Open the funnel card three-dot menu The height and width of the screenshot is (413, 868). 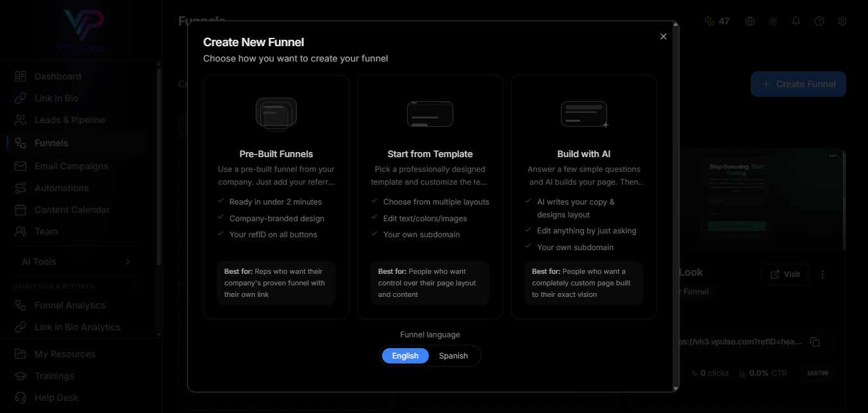coord(822,274)
